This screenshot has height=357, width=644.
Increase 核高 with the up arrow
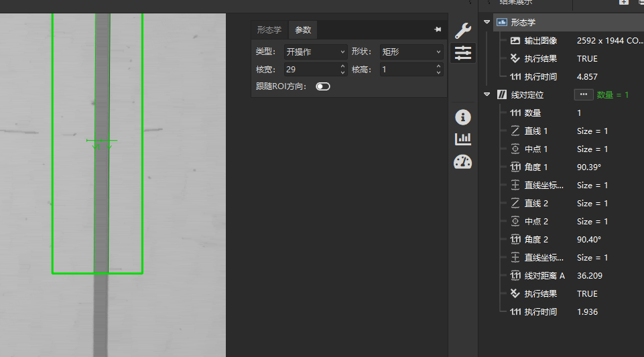pos(439,66)
